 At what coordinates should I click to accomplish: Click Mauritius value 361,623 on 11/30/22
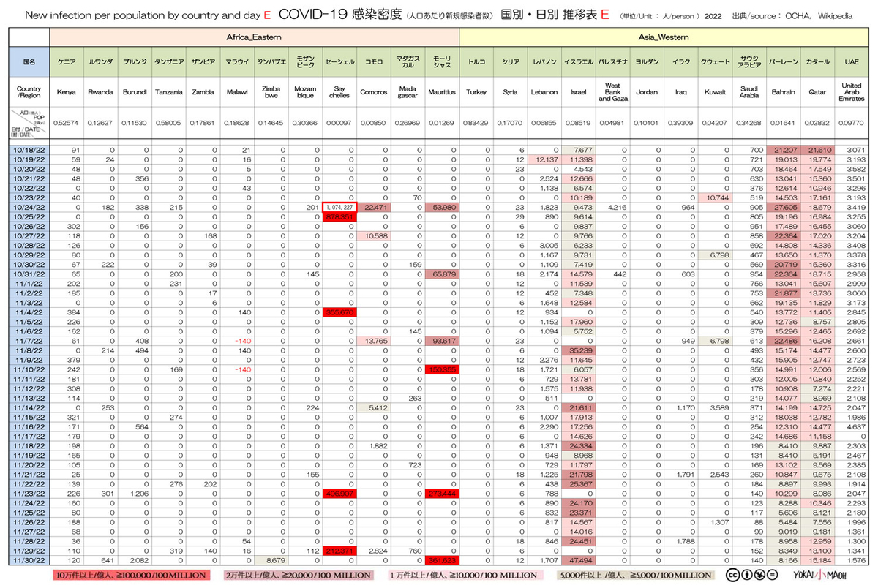[x=441, y=559]
